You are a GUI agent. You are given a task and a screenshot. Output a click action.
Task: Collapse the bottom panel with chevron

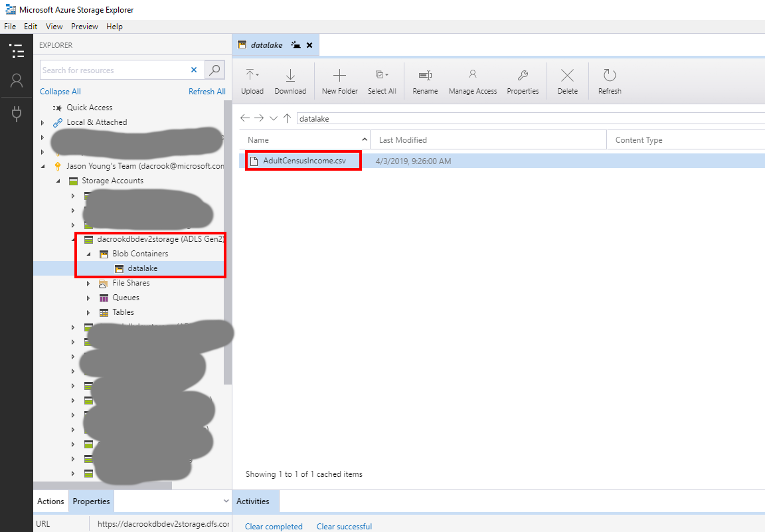226,501
